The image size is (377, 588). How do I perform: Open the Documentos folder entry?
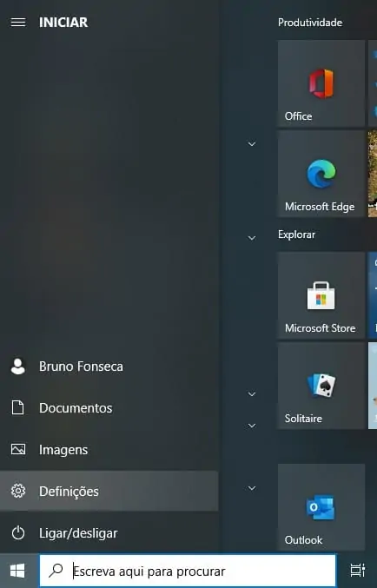pyautogui.click(x=109, y=407)
